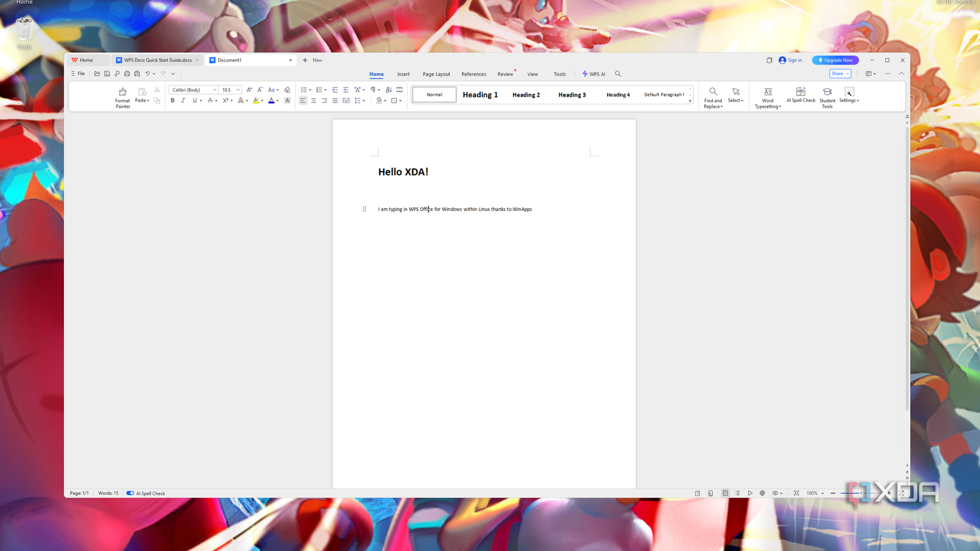Viewport: 980px width, 551px height.
Task: Toggle the AI Spell Check switch
Action: pos(129,493)
